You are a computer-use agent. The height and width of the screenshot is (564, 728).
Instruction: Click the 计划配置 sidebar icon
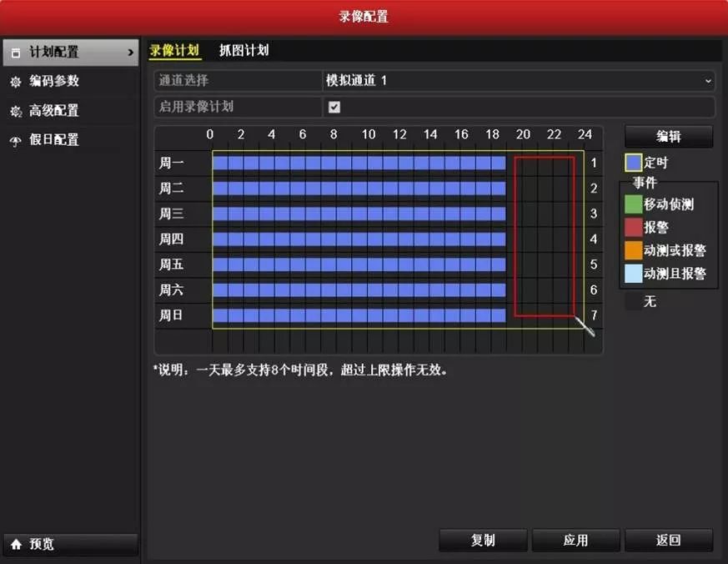[15, 53]
